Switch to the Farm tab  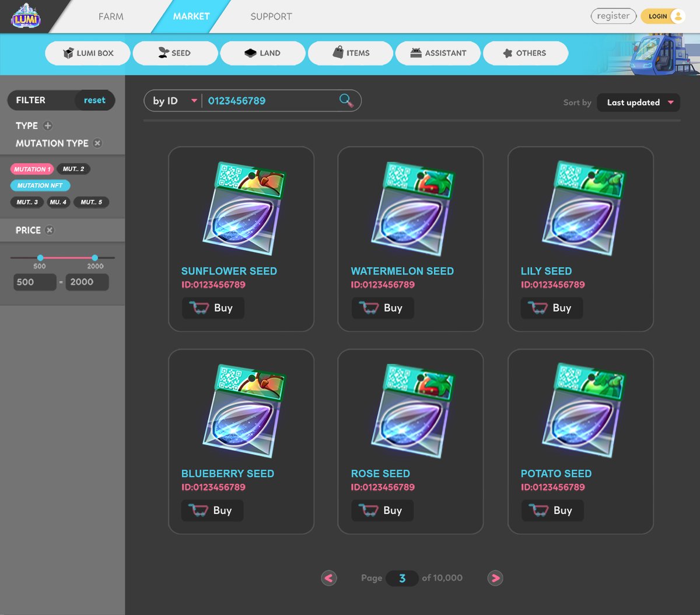pos(111,16)
